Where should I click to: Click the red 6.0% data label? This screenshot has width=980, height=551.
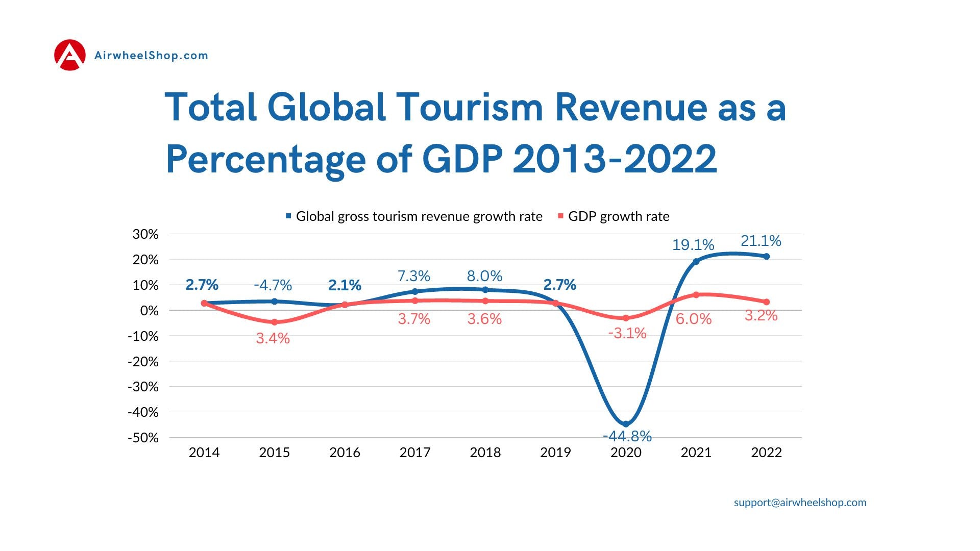click(x=693, y=319)
